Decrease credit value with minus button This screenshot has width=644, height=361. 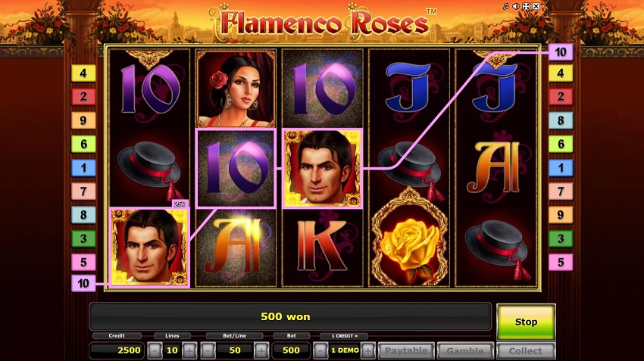(x=320, y=350)
